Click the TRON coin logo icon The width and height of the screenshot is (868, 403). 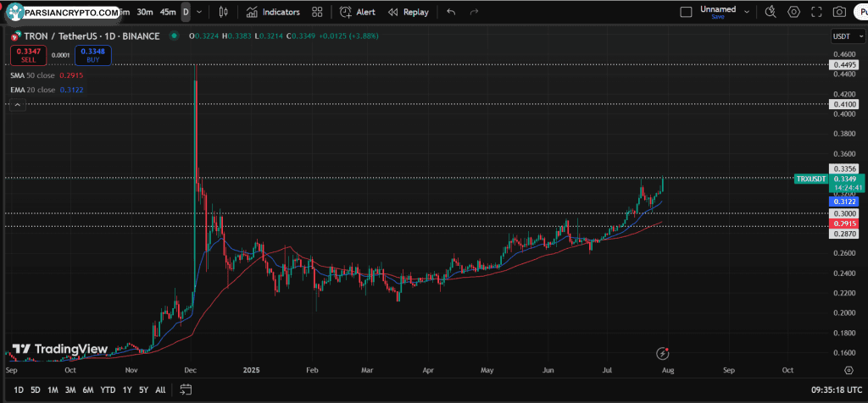click(x=15, y=36)
